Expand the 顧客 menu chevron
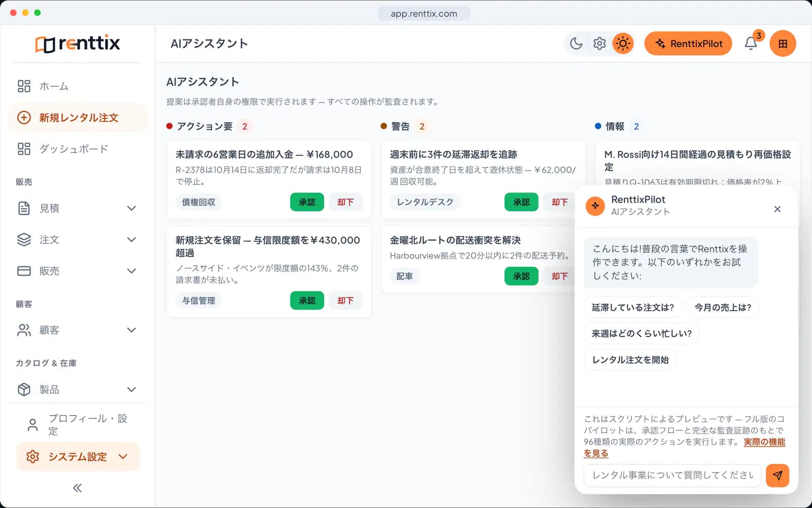 [131, 330]
